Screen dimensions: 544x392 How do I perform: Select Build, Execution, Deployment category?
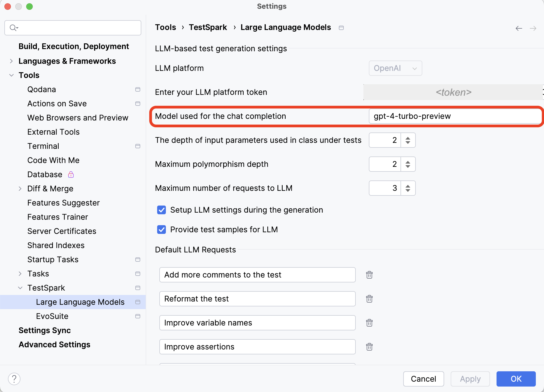74,46
